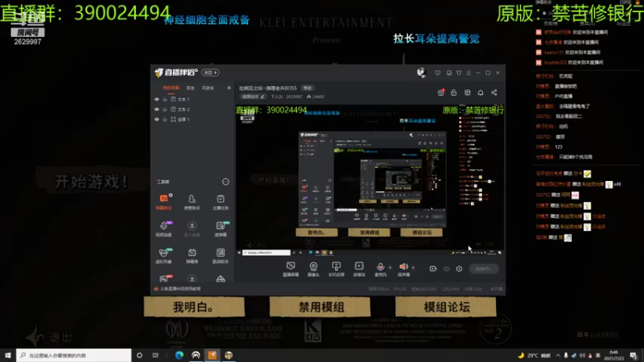
Task: Add a new scene with plus button
Action: tap(229, 88)
